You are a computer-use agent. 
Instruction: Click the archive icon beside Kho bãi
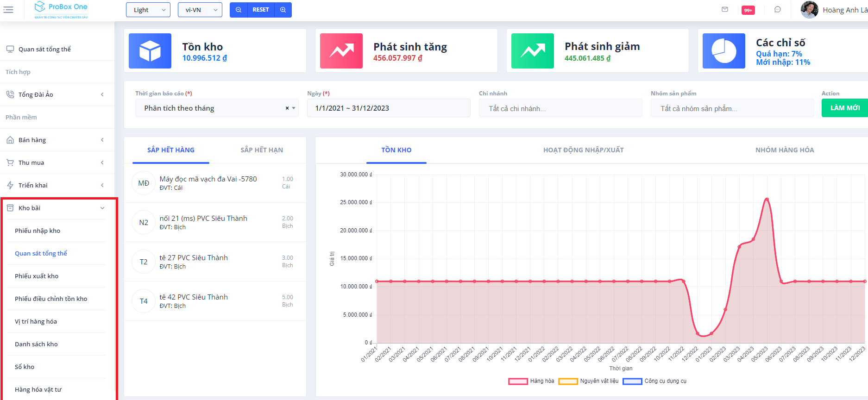(10, 208)
